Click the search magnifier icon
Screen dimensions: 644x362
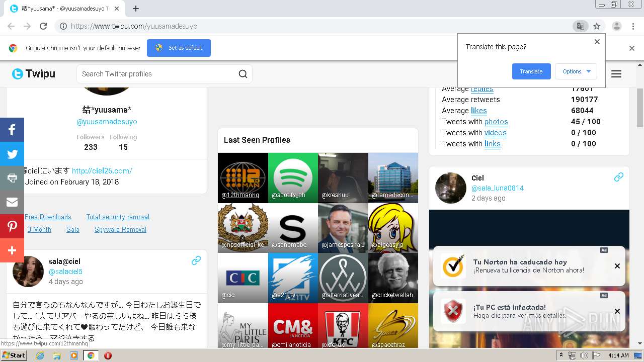pyautogui.click(x=243, y=74)
